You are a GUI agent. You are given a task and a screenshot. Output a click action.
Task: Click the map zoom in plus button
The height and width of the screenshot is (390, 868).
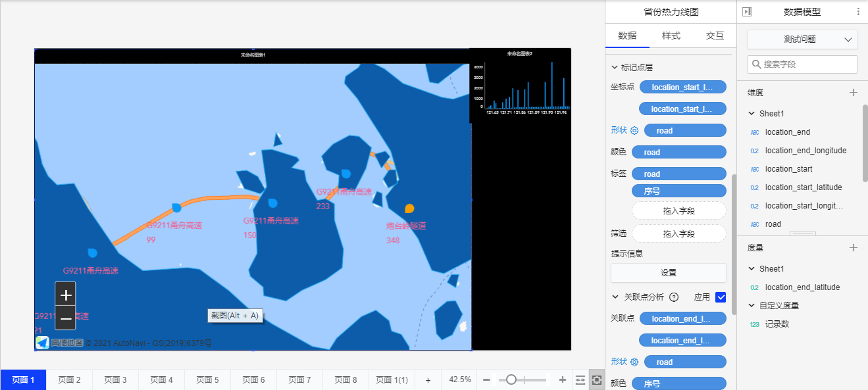tap(66, 295)
